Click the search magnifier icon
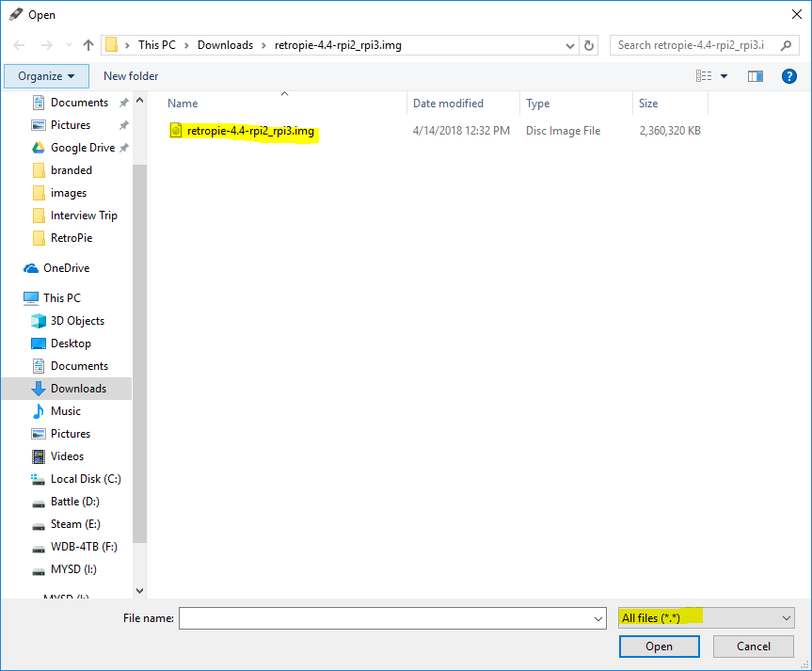This screenshot has height=671, width=812. [786, 45]
